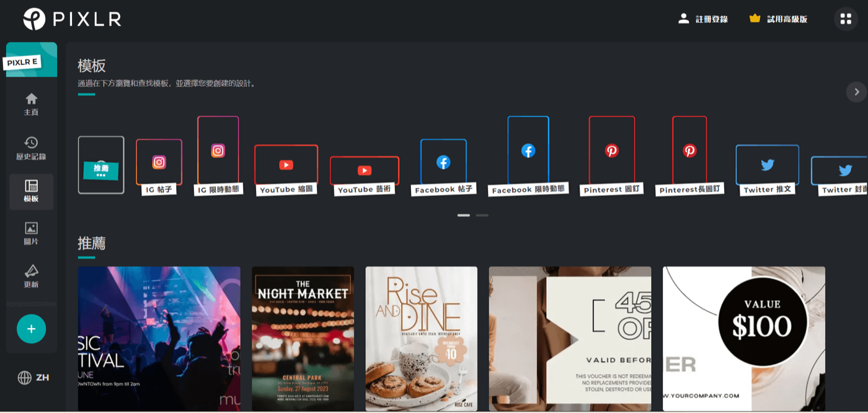Click the teal plus create button
The width and height of the screenshot is (868, 413).
click(32, 329)
